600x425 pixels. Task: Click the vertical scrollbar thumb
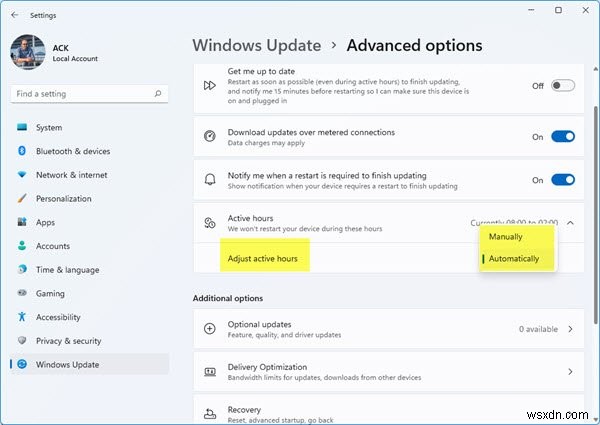coord(596,215)
